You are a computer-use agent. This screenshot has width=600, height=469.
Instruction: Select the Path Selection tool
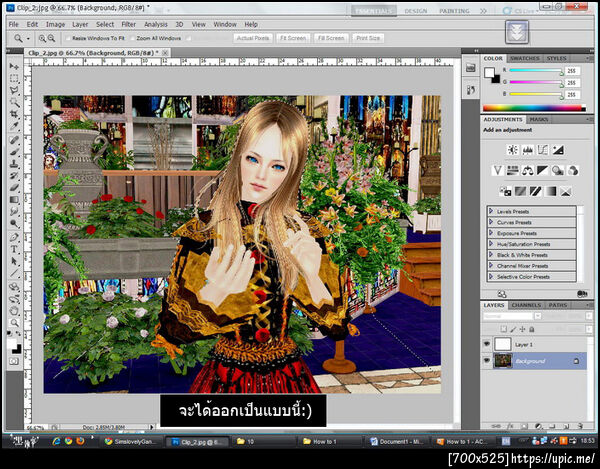14,261
